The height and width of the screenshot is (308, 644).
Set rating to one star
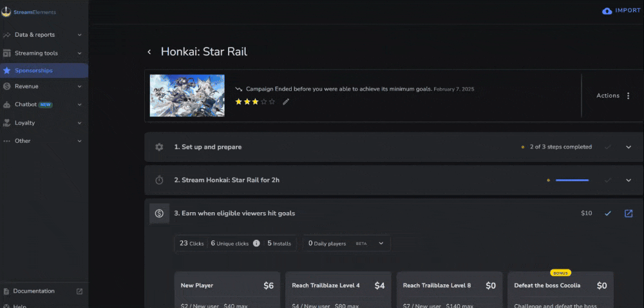(x=239, y=102)
